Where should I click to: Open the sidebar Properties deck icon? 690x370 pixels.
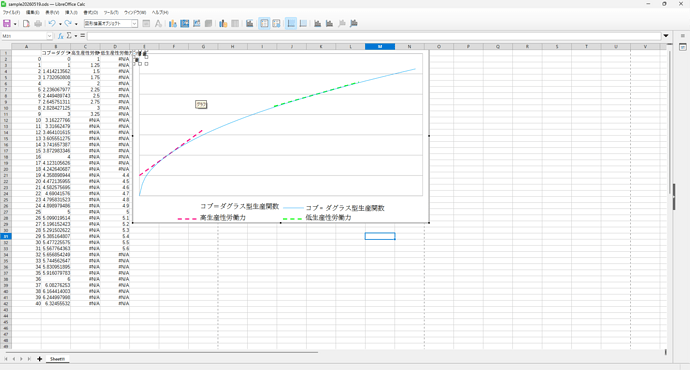point(683,47)
